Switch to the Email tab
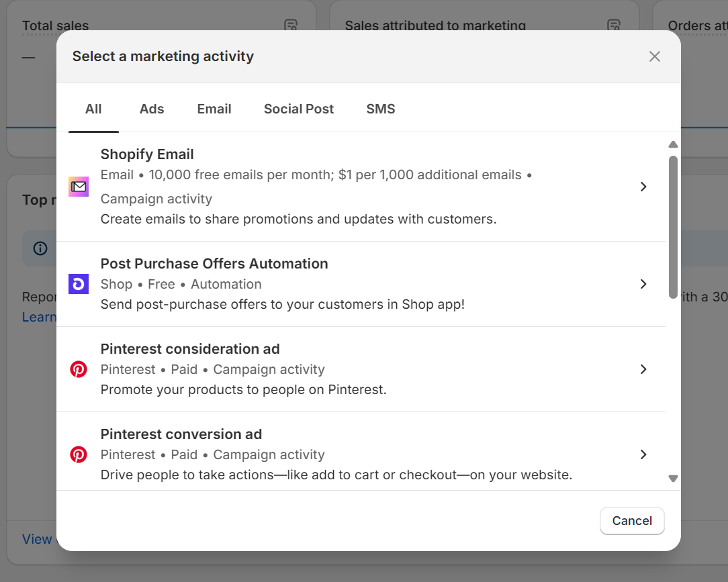The image size is (728, 582). [214, 109]
